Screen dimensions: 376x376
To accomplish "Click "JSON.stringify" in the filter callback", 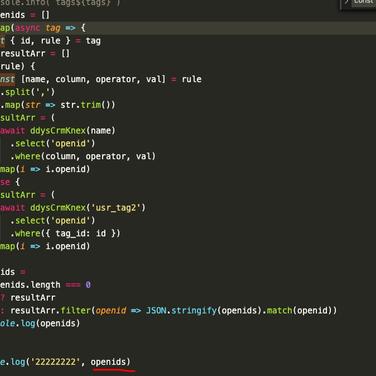I will [x=181, y=311].
